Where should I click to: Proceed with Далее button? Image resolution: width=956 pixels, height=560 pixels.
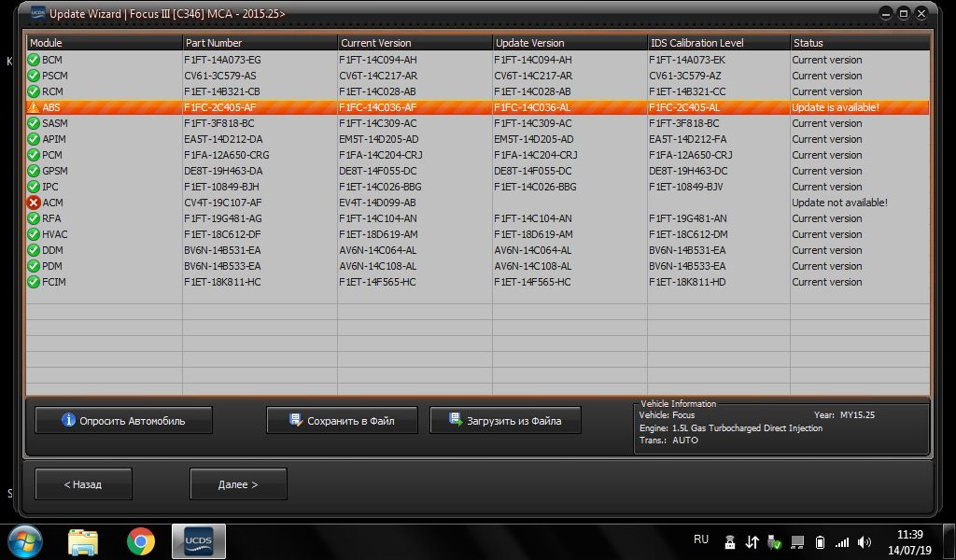[x=238, y=484]
